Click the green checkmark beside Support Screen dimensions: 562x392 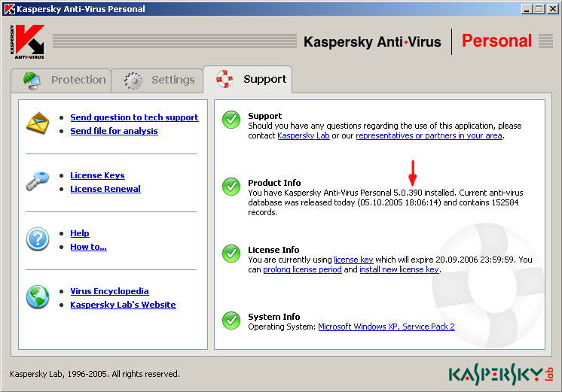tap(231, 120)
